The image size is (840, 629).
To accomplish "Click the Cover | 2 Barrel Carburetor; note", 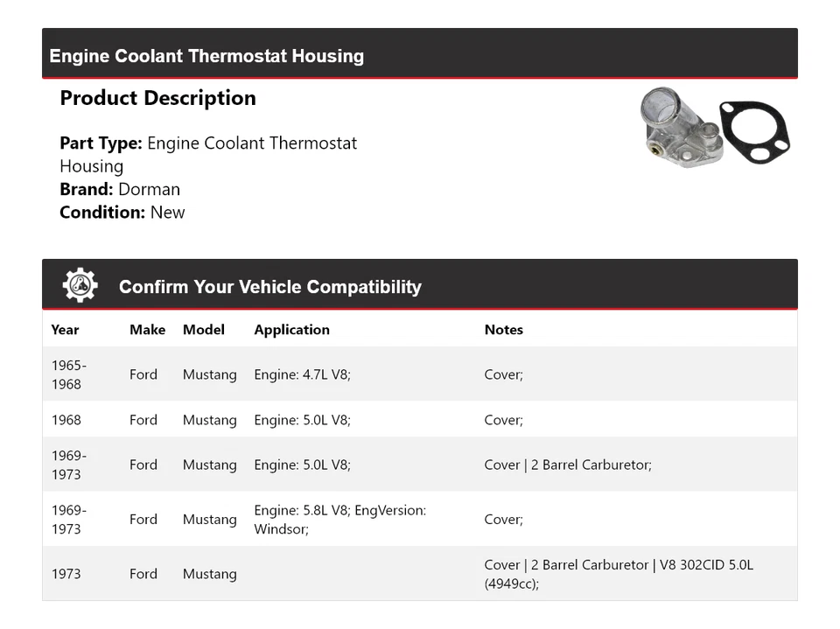I will coord(567,465).
